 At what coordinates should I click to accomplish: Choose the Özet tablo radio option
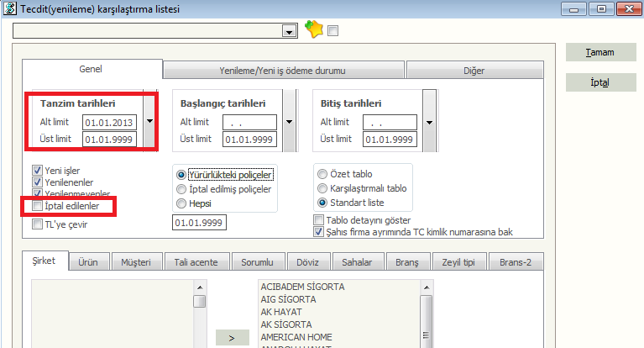pyautogui.click(x=322, y=173)
